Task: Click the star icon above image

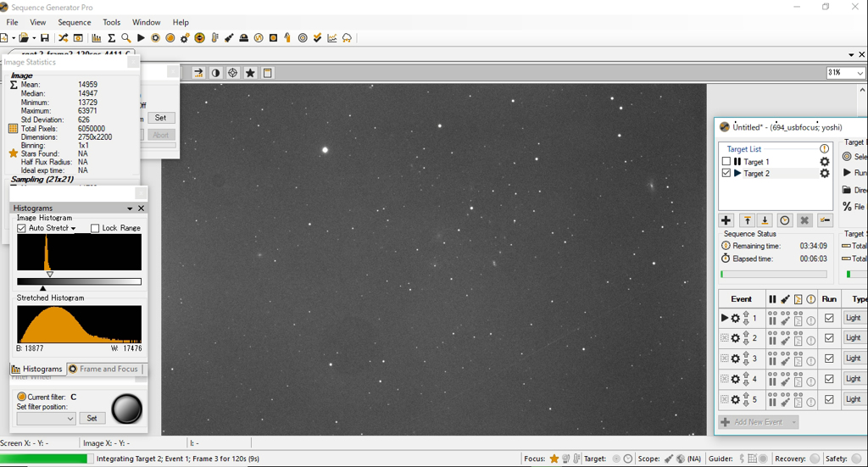Action: pos(250,73)
